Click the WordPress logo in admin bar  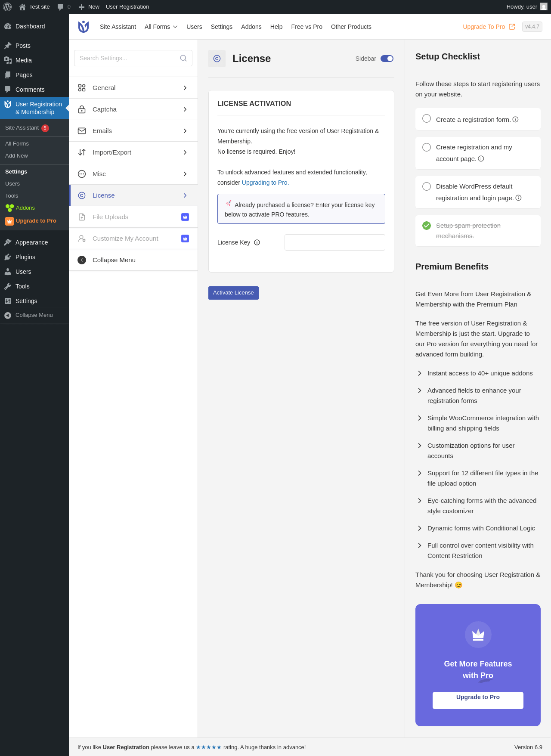tap(7, 7)
